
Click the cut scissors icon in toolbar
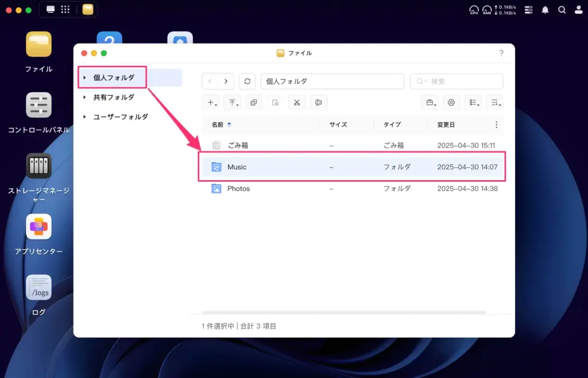click(296, 103)
